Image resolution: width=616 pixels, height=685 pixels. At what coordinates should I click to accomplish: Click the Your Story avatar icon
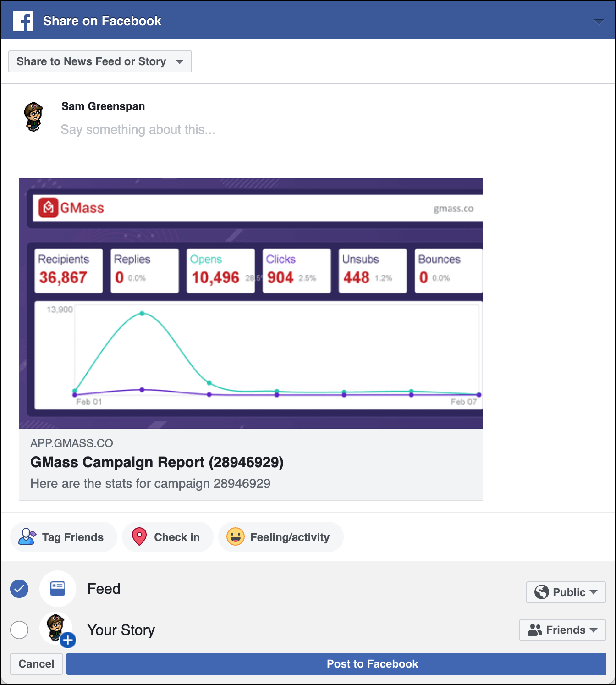click(x=56, y=628)
